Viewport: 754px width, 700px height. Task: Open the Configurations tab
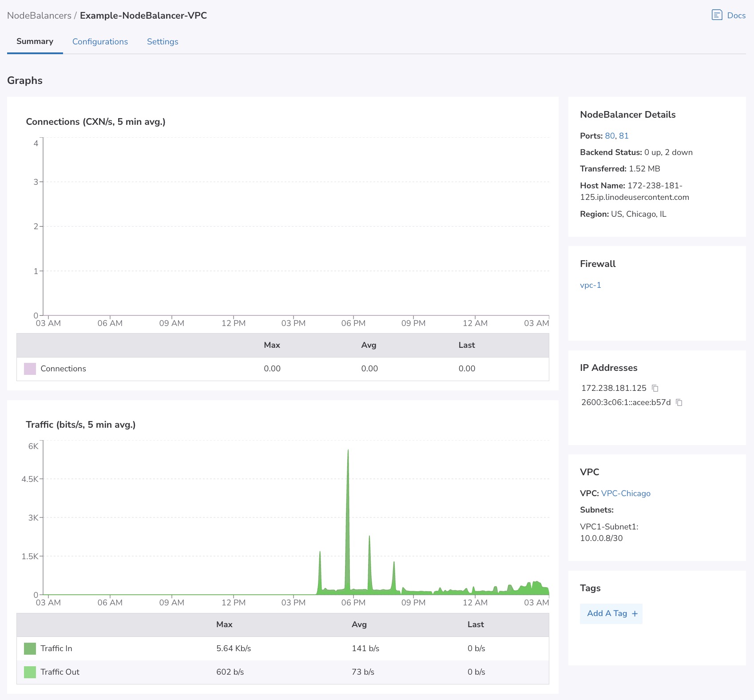(x=100, y=42)
